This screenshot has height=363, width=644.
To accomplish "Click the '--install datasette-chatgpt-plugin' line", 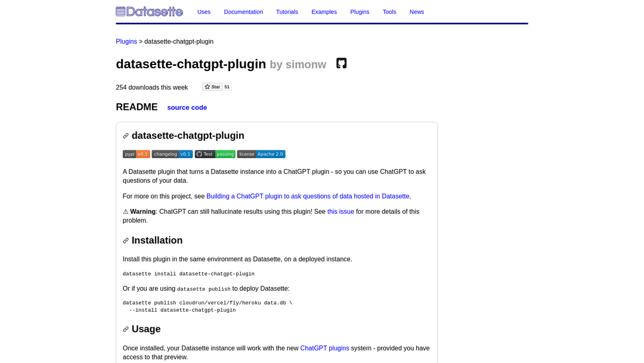I will point(182,310).
